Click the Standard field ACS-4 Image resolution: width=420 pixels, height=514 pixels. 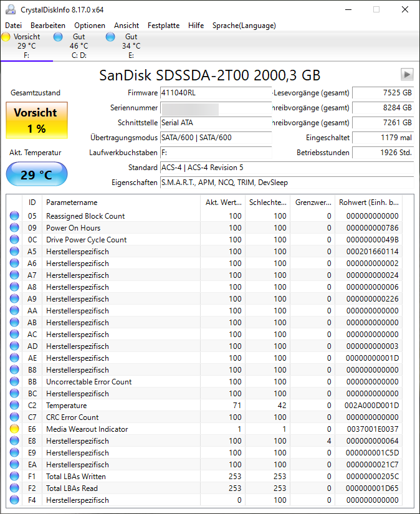(x=287, y=168)
